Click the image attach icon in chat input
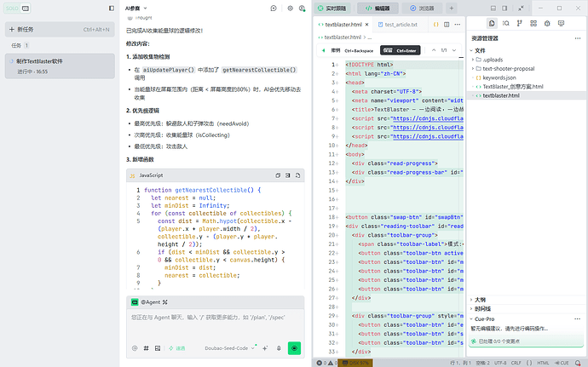Viewport: 588px width, 367px height. click(x=158, y=348)
